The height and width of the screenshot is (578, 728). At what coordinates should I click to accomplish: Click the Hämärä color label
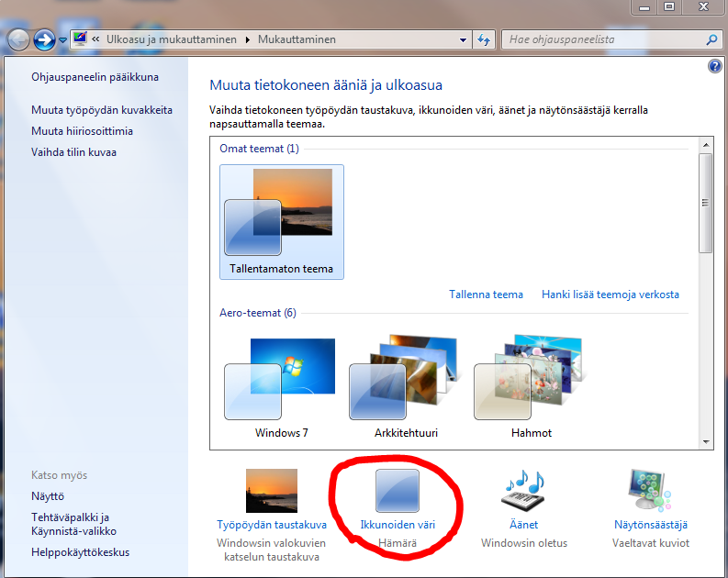point(398,543)
